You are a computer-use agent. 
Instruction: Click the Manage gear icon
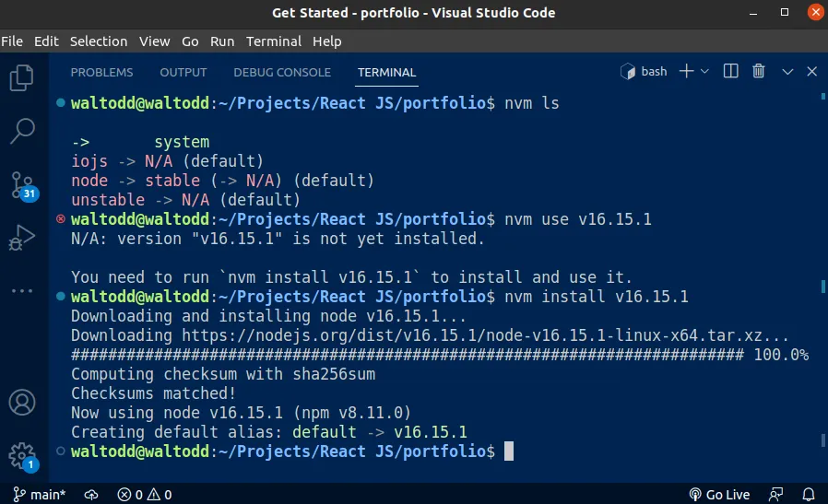pyautogui.click(x=20, y=455)
